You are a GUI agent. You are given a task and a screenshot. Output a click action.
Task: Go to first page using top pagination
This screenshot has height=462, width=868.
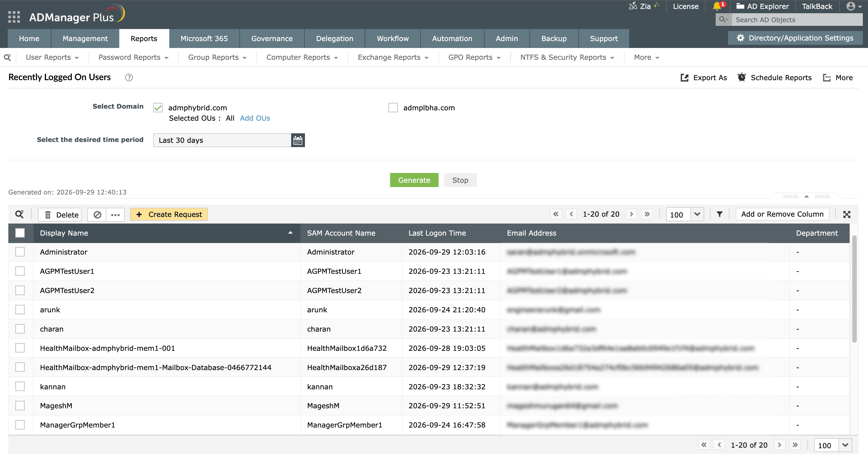556,214
